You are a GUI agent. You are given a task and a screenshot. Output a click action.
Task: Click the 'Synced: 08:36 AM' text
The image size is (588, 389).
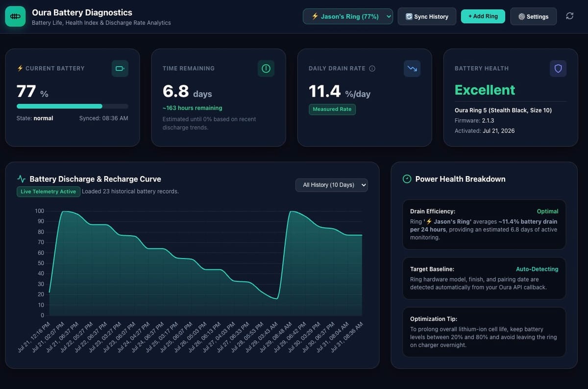click(x=104, y=118)
